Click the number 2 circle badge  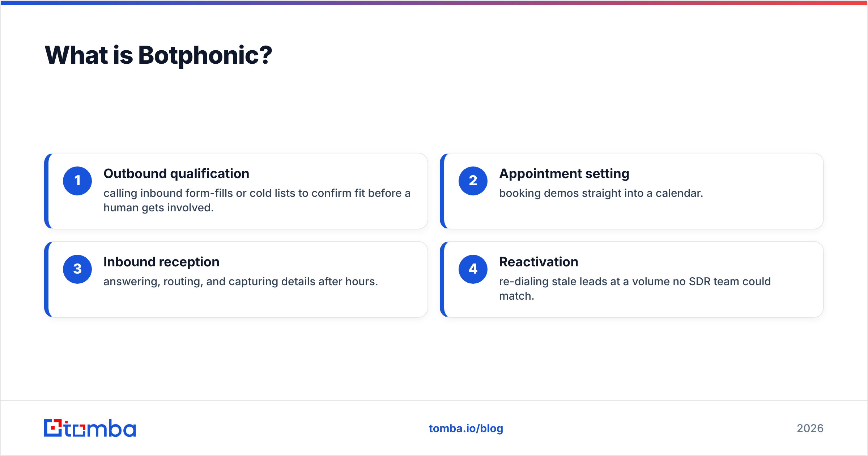pos(473,181)
